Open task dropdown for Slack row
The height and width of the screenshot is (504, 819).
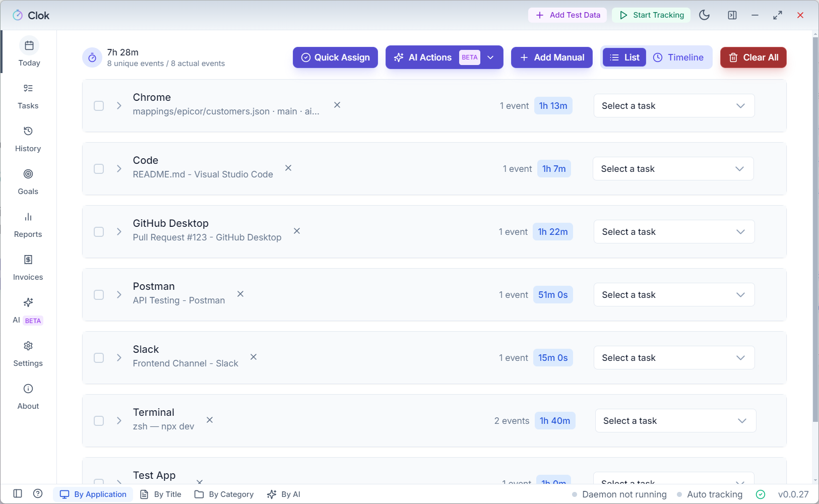click(674, 358)
